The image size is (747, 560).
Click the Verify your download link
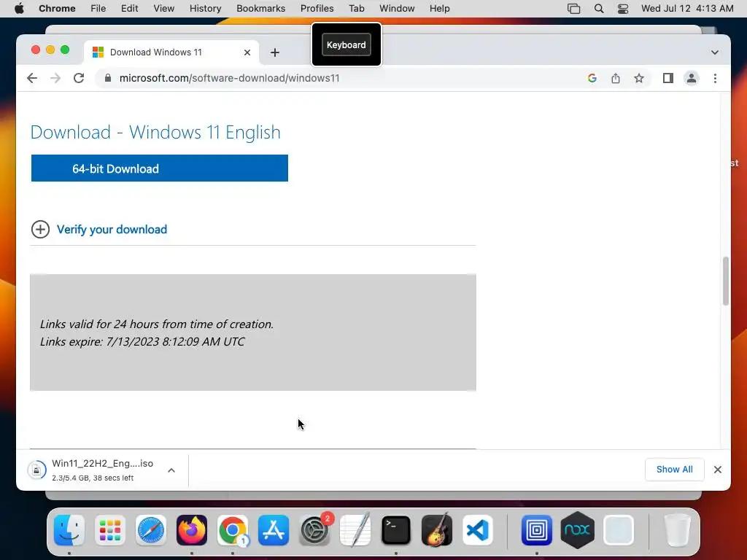coord(112,230)
